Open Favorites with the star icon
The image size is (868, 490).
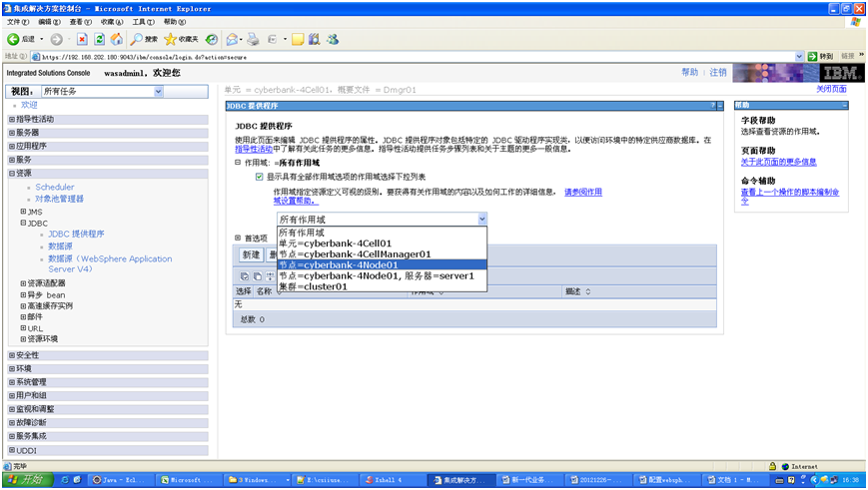[x=170, y=39]
